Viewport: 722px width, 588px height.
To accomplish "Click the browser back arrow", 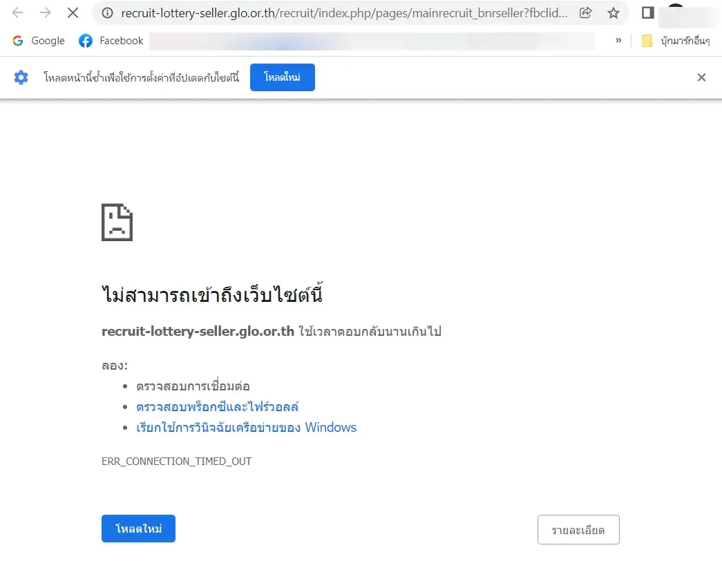I will click(x=17, y=12).
